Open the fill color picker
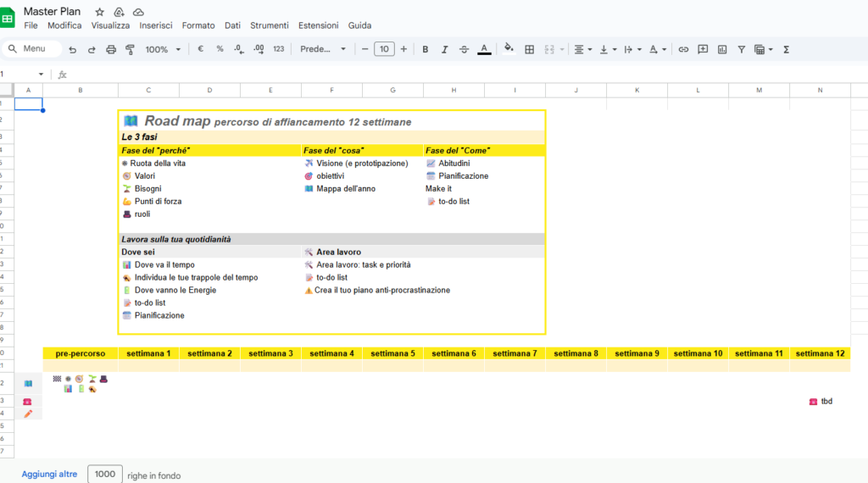 509,49
